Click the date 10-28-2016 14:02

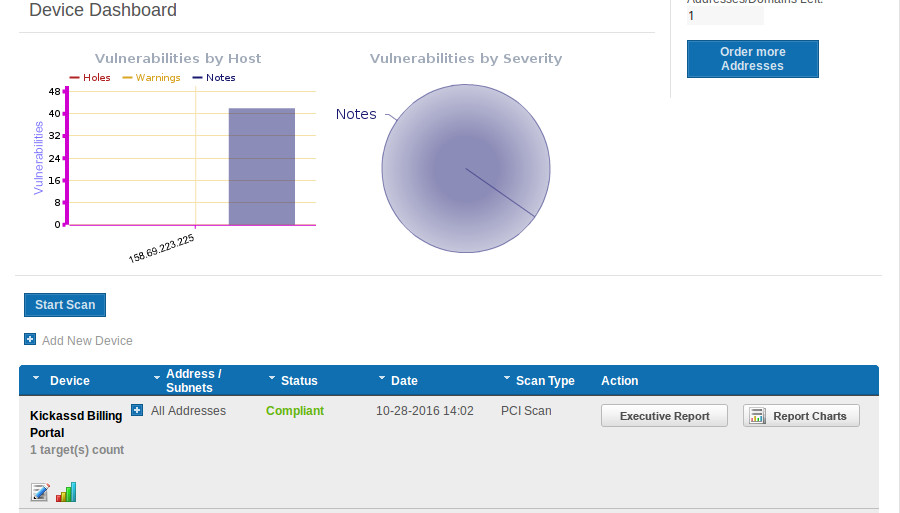tap(425, 411)
